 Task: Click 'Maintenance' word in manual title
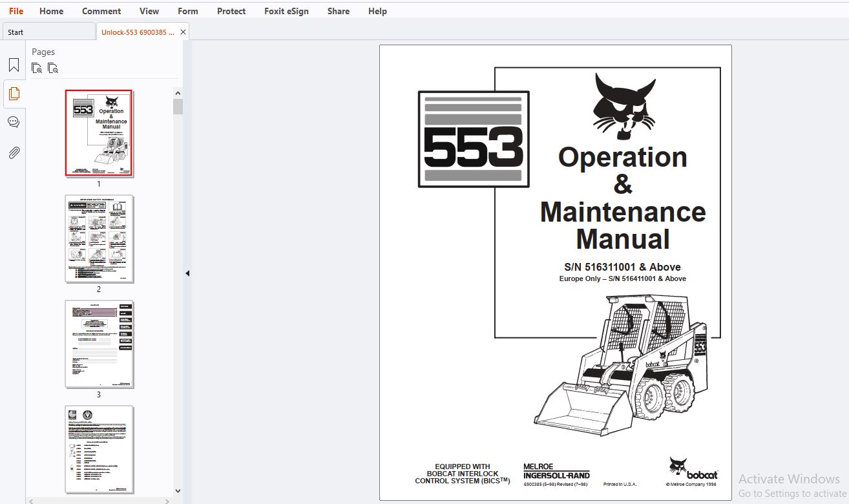(x=623, y=212)
